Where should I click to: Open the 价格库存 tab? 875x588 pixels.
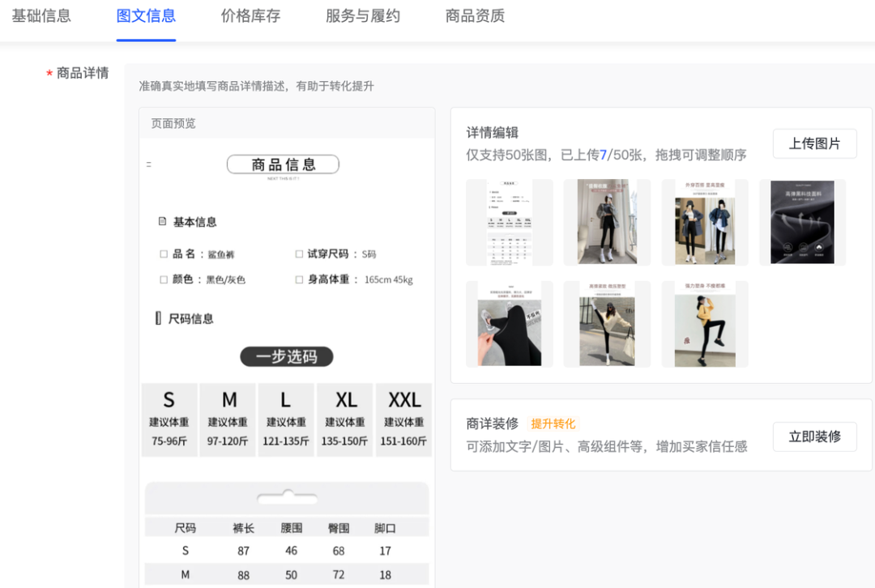click(x=250, y=15)
